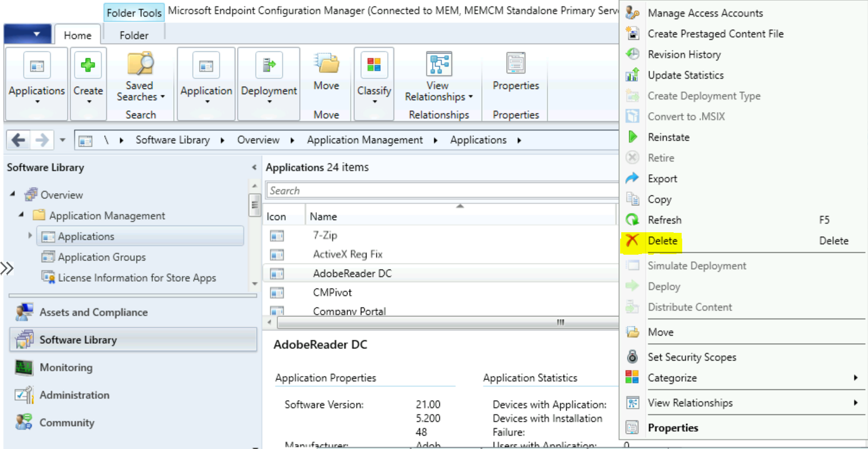The height and width of the screenshot is (449, 868).
Task: Switch to the Folder ribbon tab
Action: click(133, 35)
